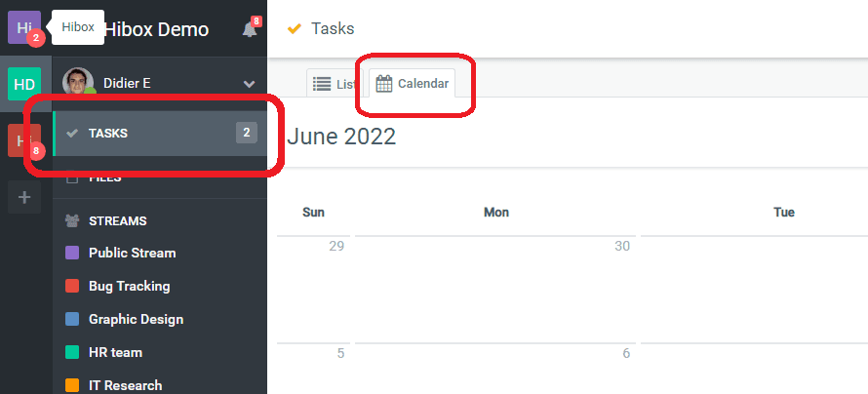Switch to the Calendar tab
868x394 pixels.
coord(414,84)
